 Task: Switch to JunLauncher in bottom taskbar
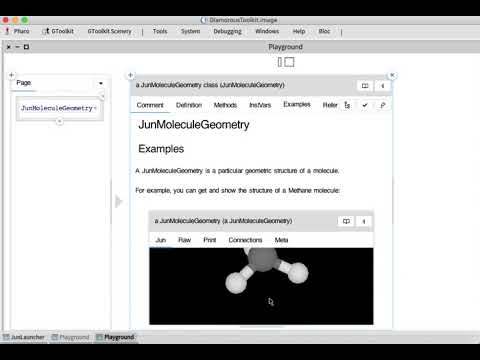24,337
